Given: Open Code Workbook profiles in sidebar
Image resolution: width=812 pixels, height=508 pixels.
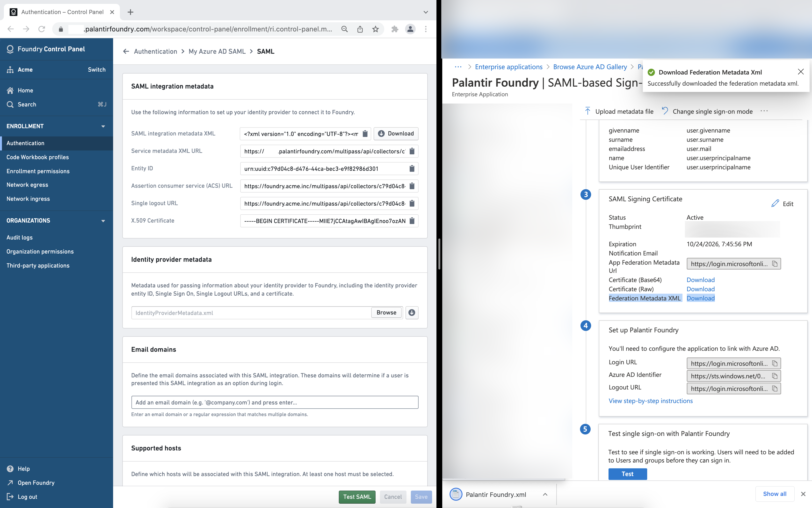Looking at the screenshot, I should click(x=38, y=157).
